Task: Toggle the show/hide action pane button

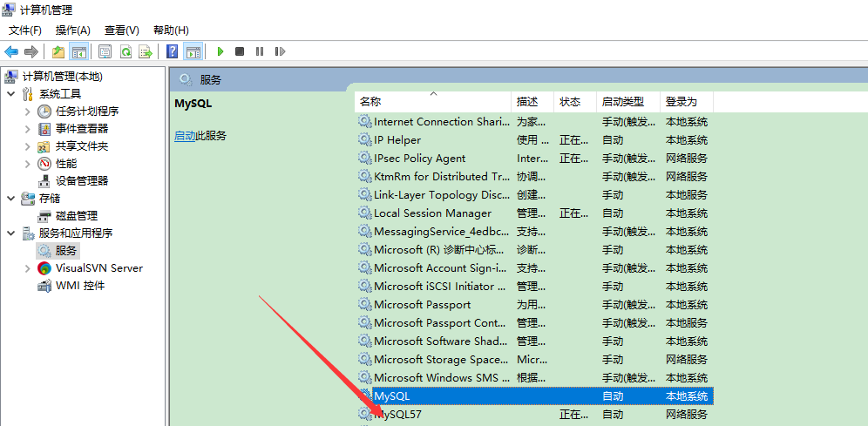Action: 193,51
